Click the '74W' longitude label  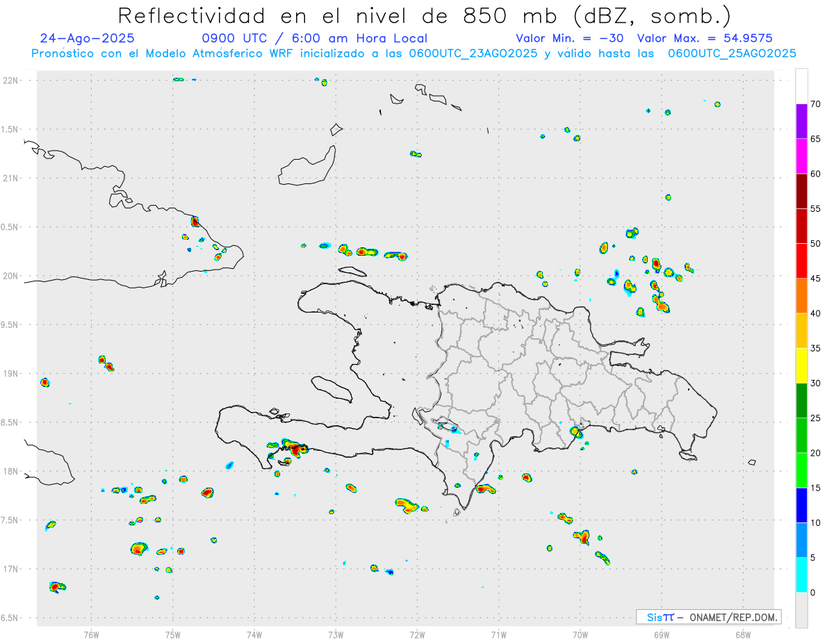click(254, 634)
